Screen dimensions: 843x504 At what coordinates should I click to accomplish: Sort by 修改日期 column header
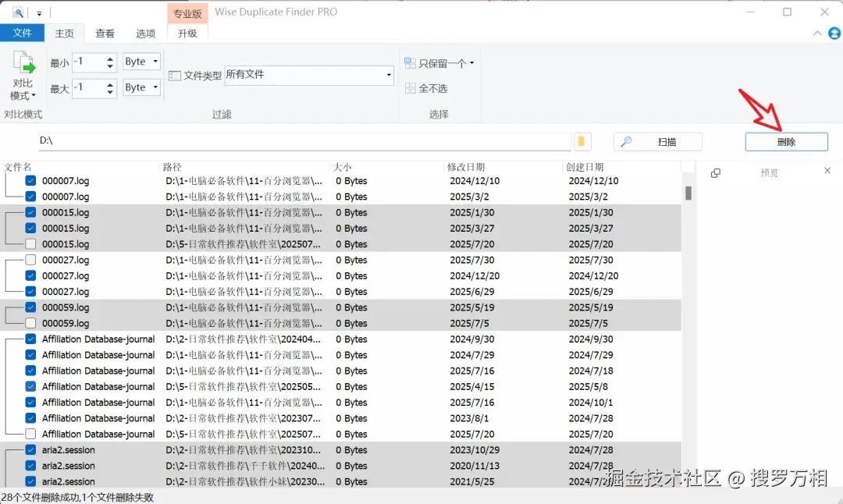(466, 167)
